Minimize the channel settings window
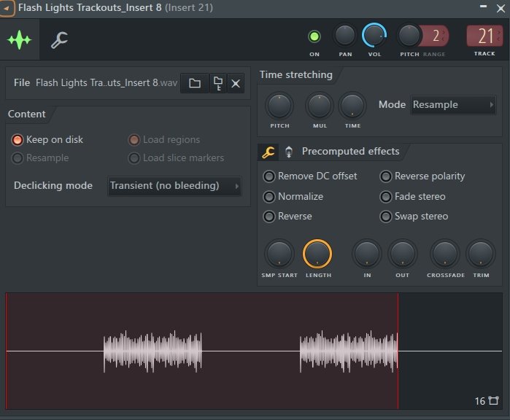This screenshot has width=510, height=420. click(483, 7)
